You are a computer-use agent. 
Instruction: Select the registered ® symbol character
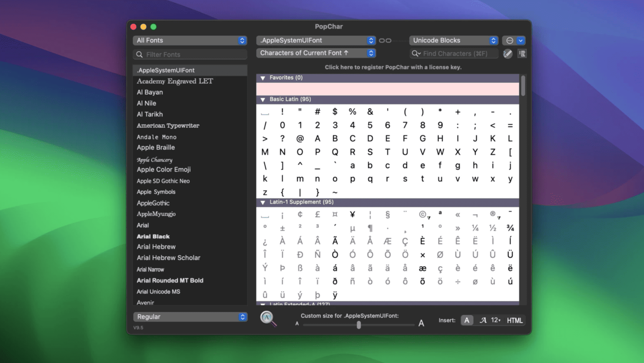click(x=493, y=214)
